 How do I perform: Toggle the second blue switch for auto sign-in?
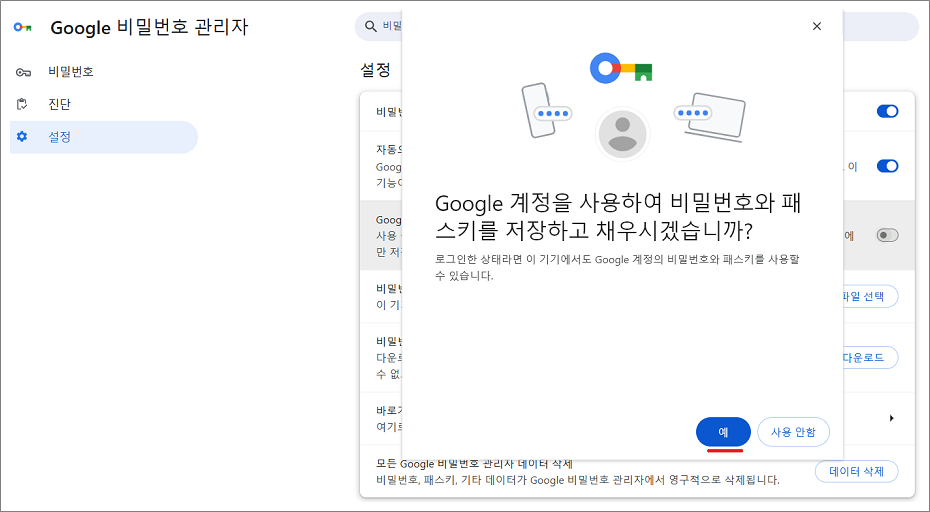887,166
